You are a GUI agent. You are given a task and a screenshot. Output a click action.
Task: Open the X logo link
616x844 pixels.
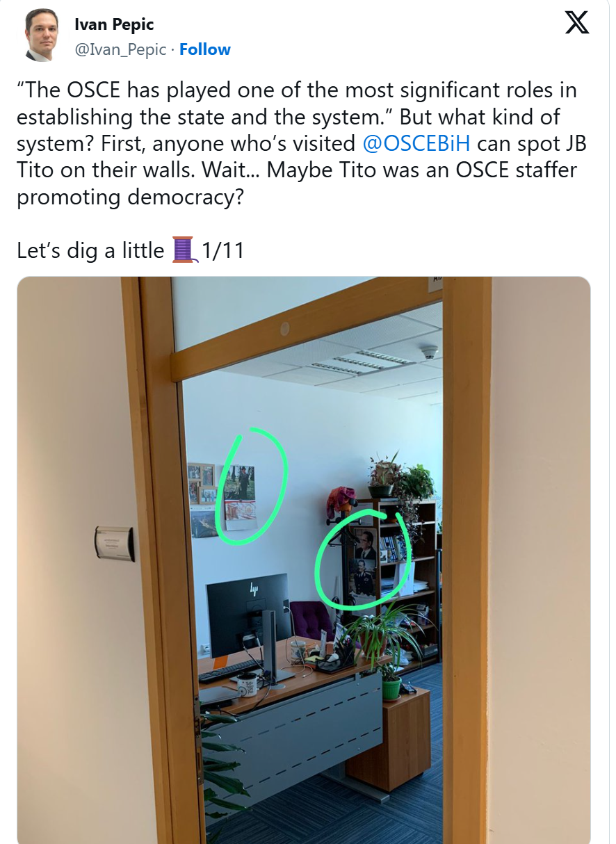[576, 22]
